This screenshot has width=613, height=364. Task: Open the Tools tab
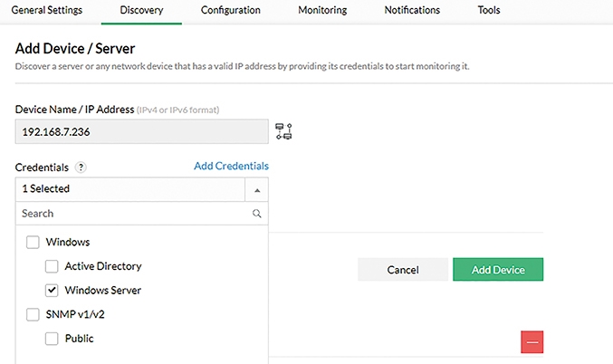489,10
